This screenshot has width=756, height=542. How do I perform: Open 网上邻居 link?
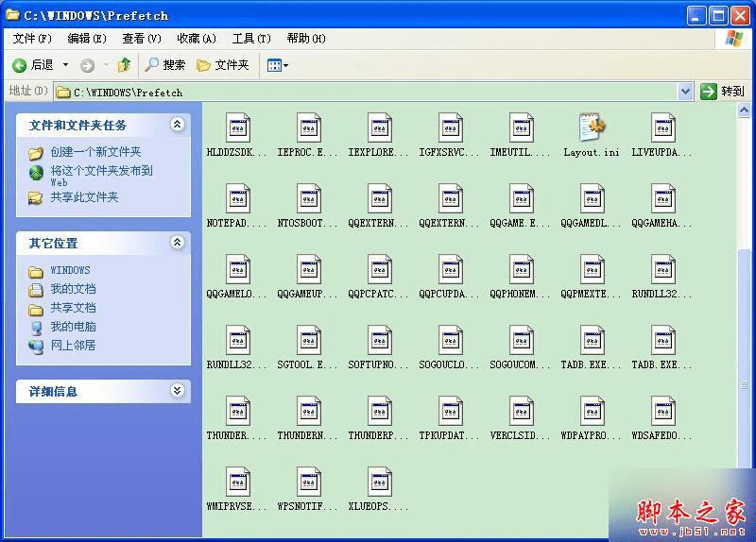coord(74,346)
